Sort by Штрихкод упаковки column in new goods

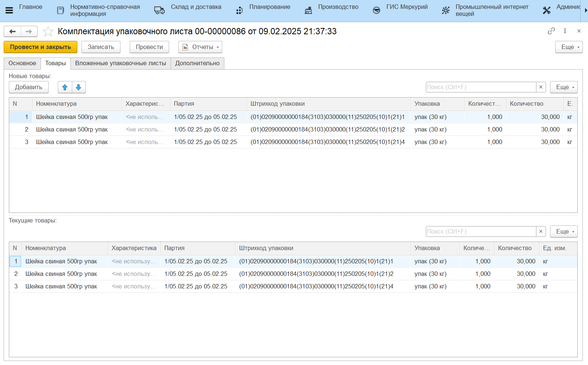[x=328, y=104]
